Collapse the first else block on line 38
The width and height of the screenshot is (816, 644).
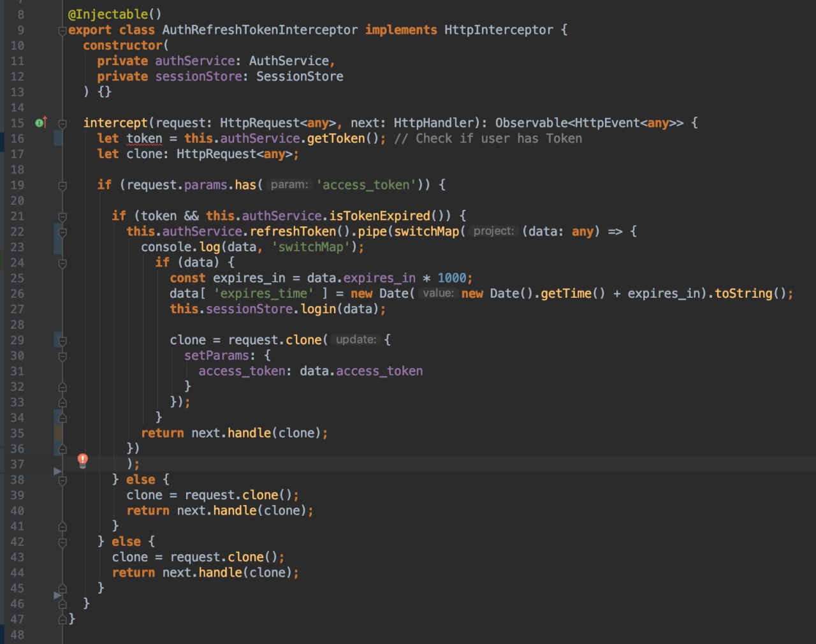pos(62,480)
